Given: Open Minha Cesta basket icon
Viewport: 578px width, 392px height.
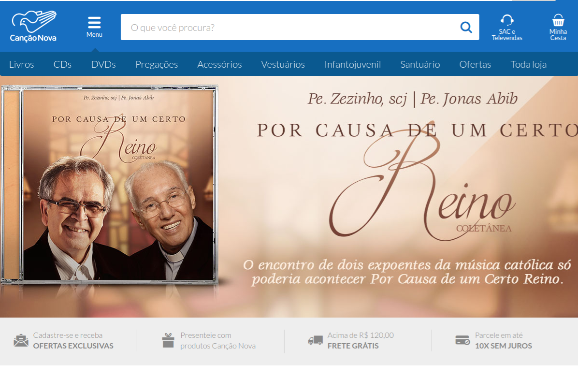Looking at the screenshot, I should [x=558, y=20].
